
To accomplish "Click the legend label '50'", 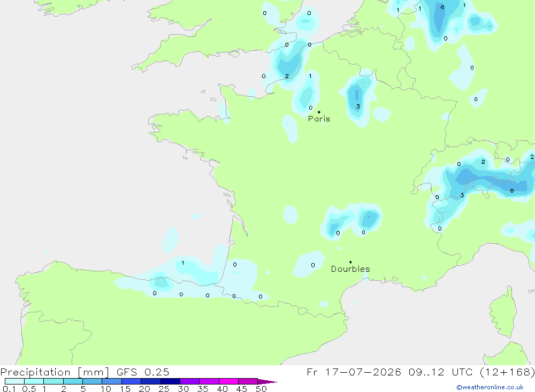I will click(262, 389).
